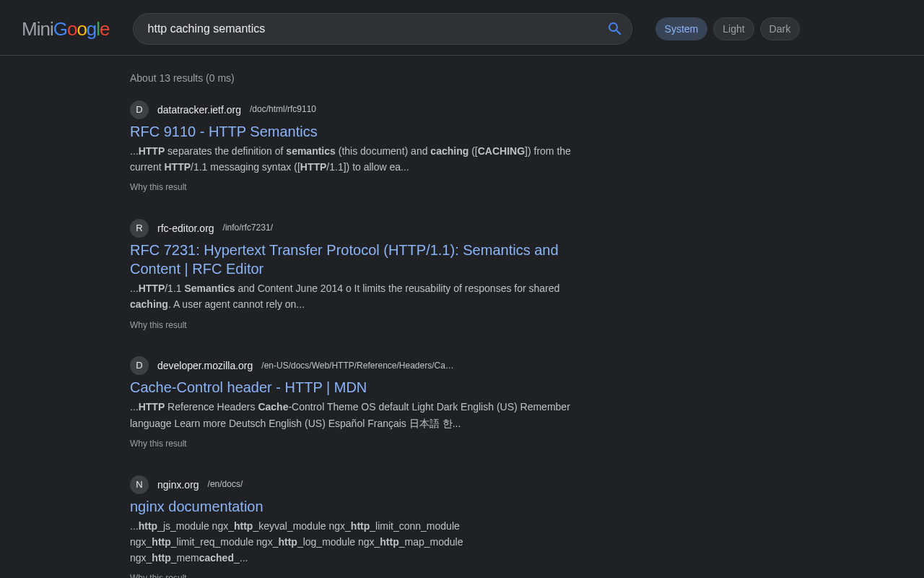Open Cache-Control header - HTTP MDN result
924x578 pixels.
[248, 387]
